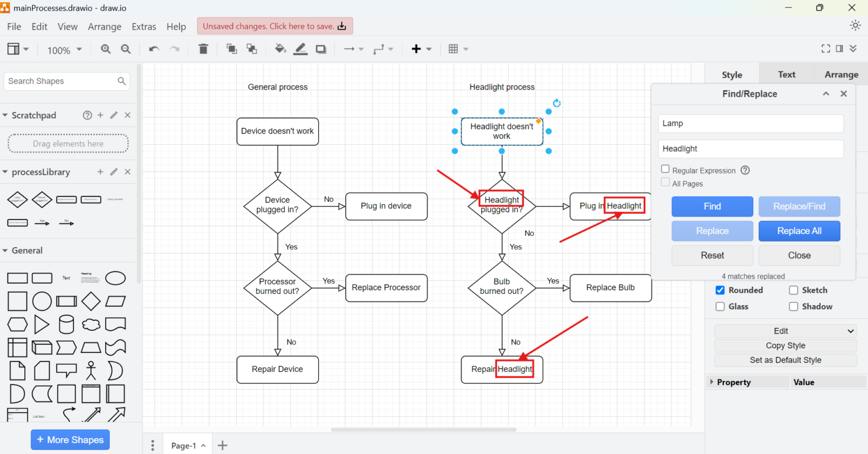The image size is (868, 454).
Task: Switch to the Arrange tab
Action: click(x=841, y=74)
